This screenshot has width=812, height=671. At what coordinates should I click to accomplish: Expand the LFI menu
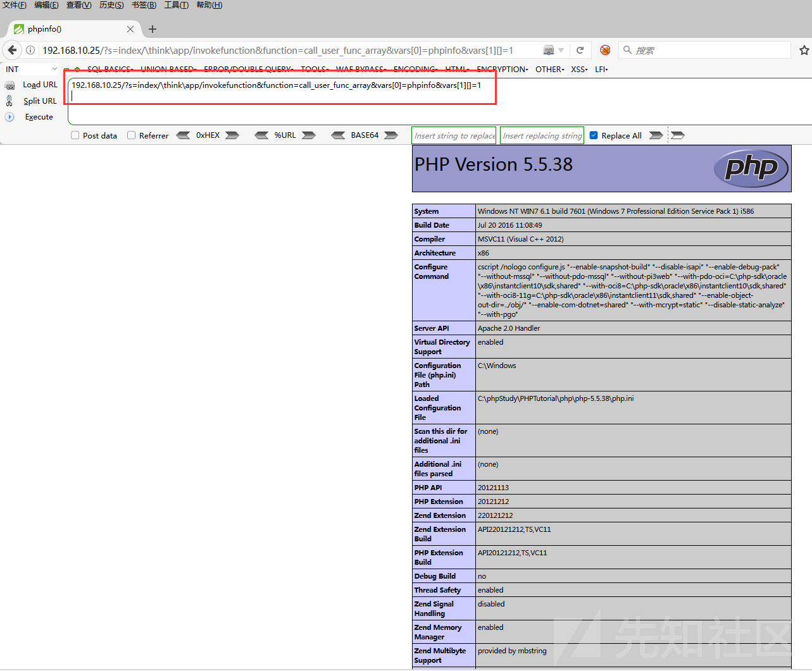click(601, 70)
